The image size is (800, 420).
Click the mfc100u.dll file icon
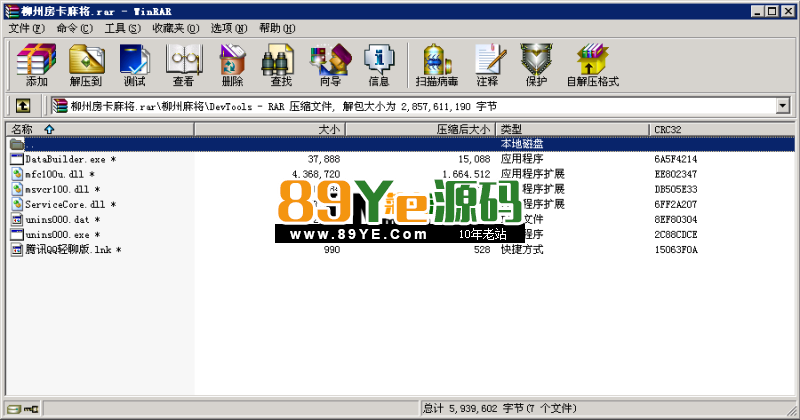[x=17, y=174]
